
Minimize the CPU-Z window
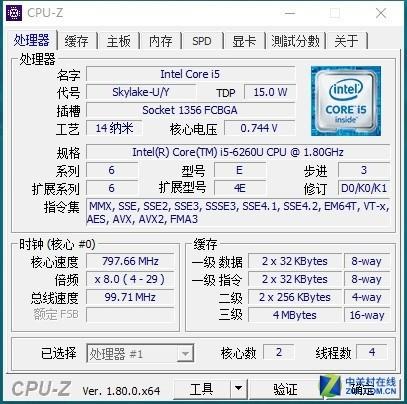pos(290,13)
